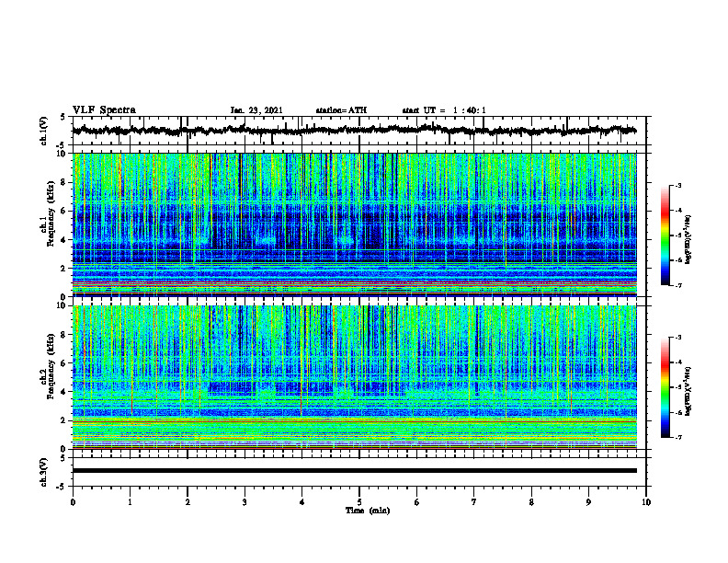Click the ch.1(V) axis label
The height and width of the screenshot is (563, 728).
pos(43,131)
